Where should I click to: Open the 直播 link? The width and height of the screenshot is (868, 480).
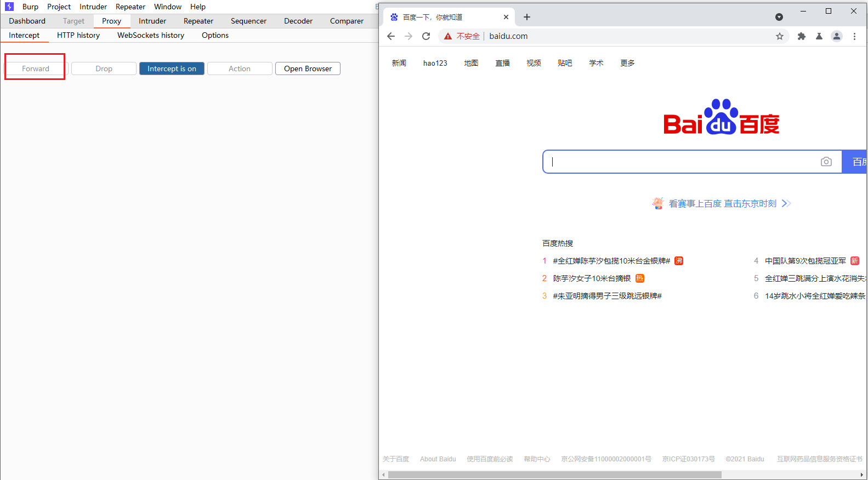(x=503, y=63)
